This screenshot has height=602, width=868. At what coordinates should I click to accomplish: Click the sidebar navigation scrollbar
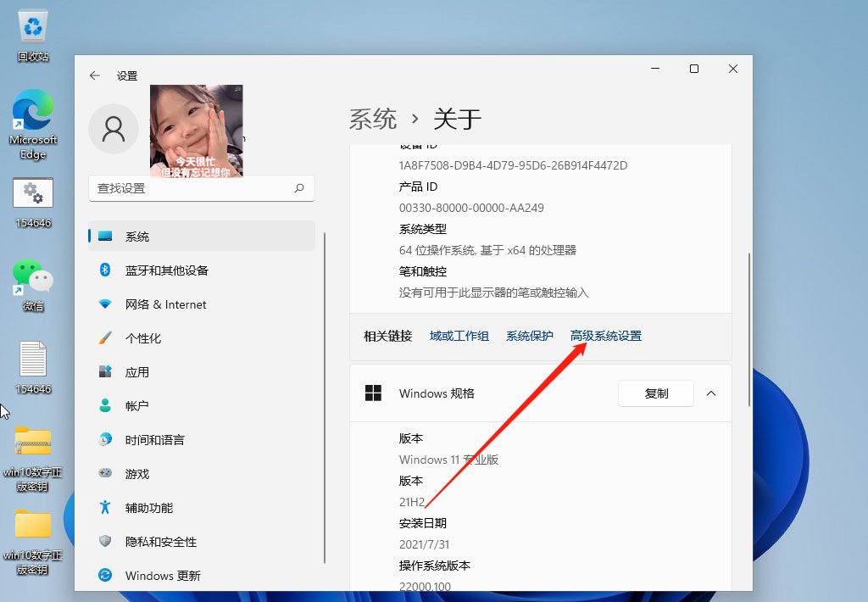click(325, 398)
